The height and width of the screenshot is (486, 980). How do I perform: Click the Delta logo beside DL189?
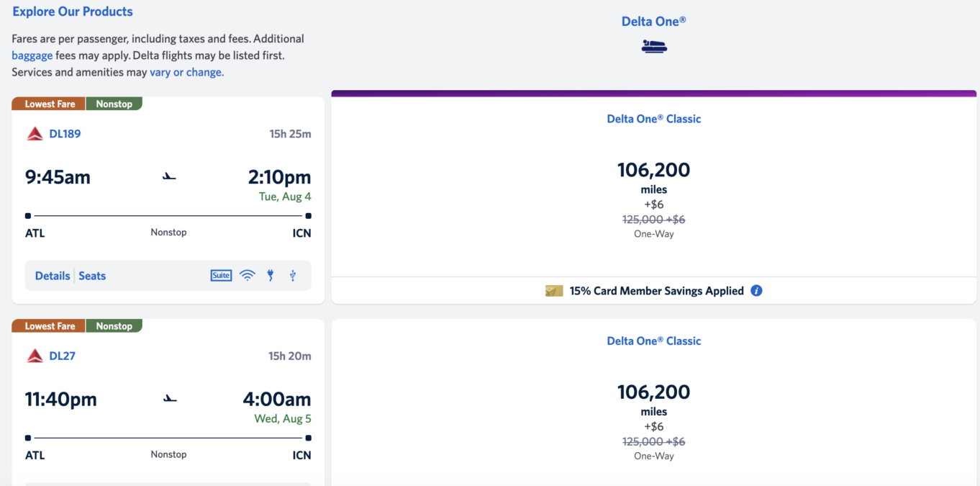pyautogui.click(x=35, y=134)
